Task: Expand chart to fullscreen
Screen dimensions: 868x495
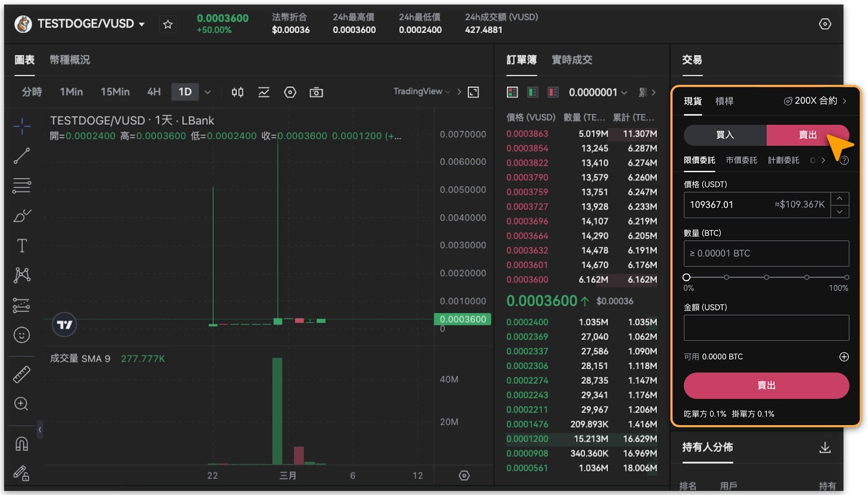Action: [474, 92]
